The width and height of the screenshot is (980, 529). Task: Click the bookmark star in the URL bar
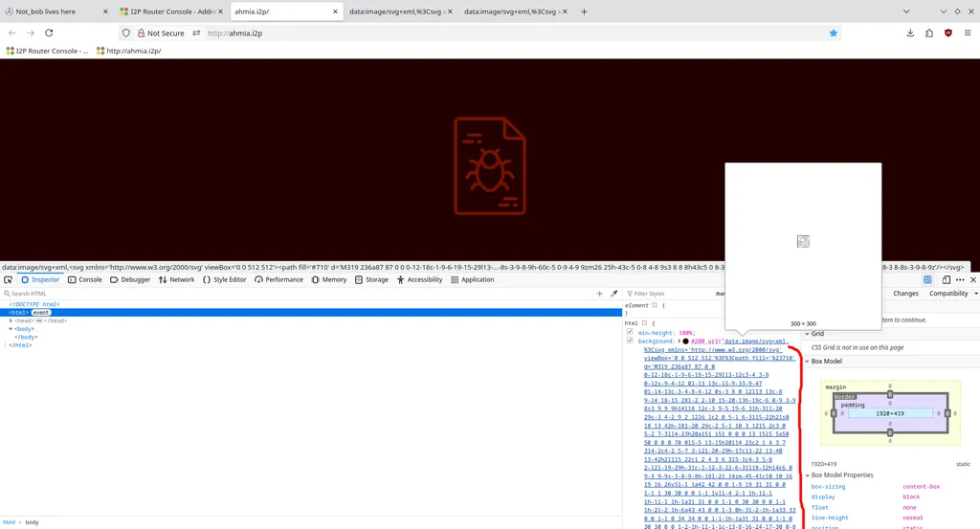[x=834, y=33]
